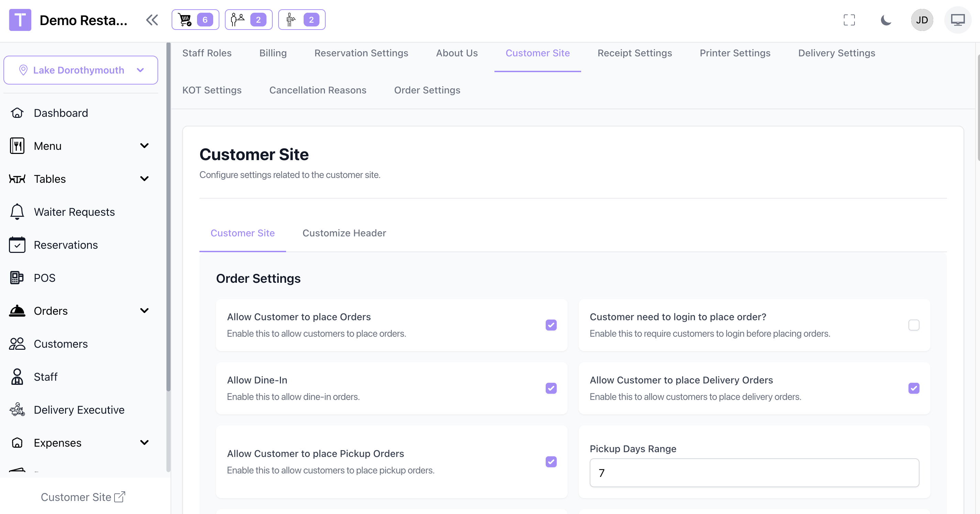
Task: Go to Waiter Requests page
Action: [x=74, y=212]
